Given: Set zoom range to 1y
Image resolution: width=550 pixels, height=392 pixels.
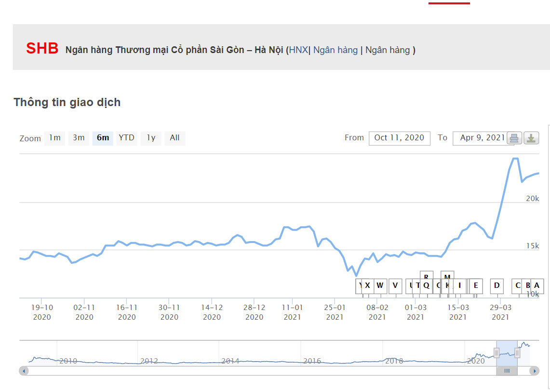Looking at the screenshot, I should [x=151, y=138].
